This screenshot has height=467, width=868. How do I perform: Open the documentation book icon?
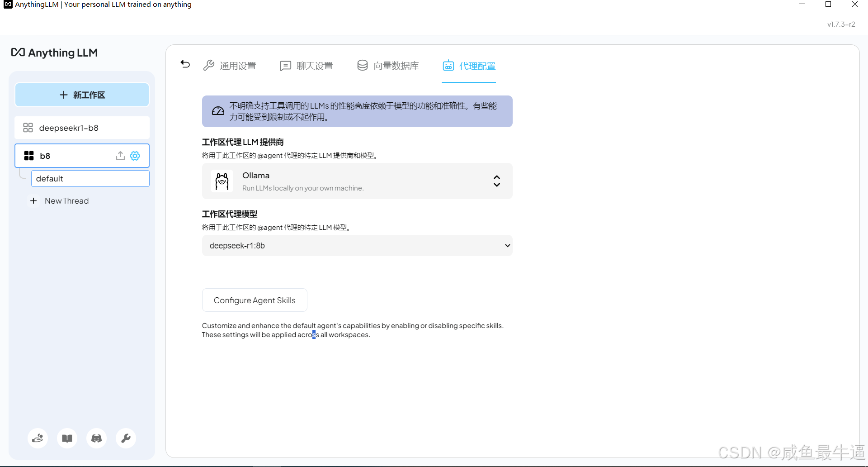point(67,438)
